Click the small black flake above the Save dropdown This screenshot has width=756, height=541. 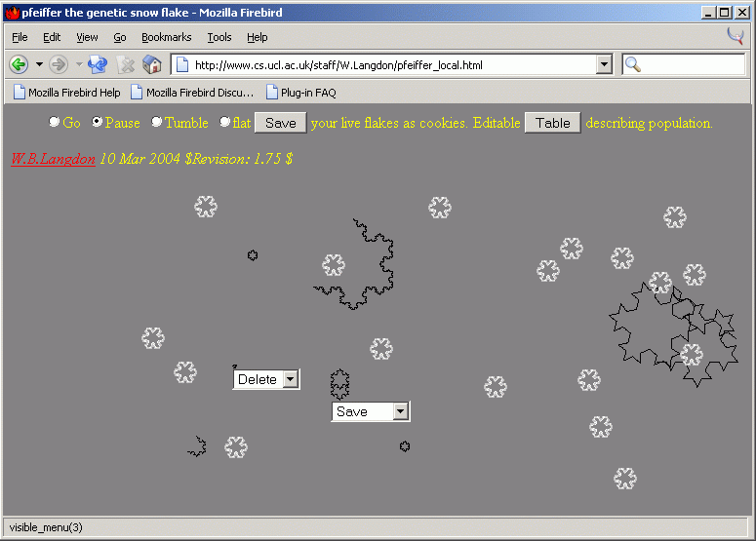tap(339, 384)
